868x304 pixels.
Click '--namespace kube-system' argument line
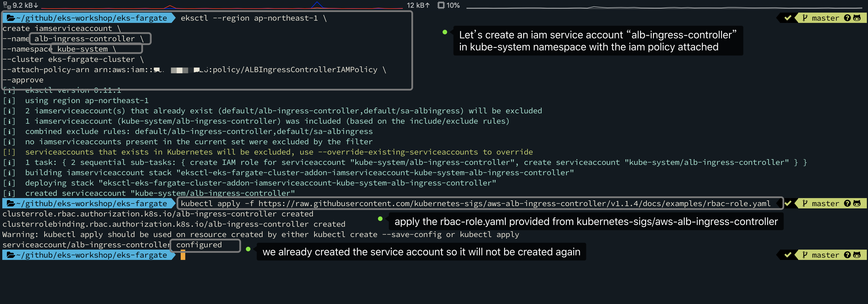click(59, 49)
